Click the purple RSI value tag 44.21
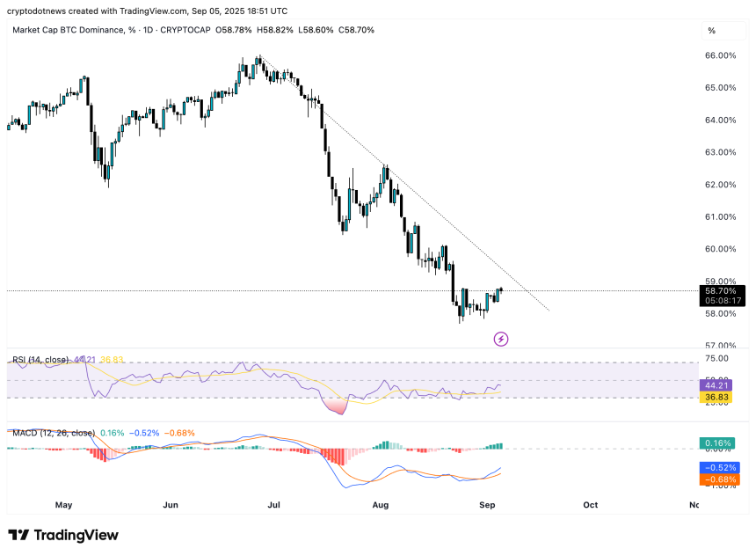756x556 pixels. [721, 385]
